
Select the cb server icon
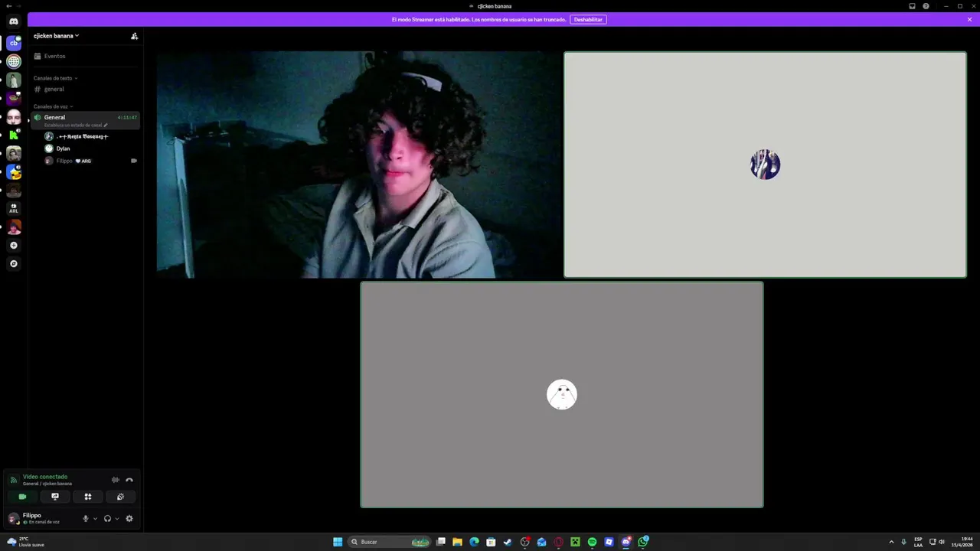point(14,43)
